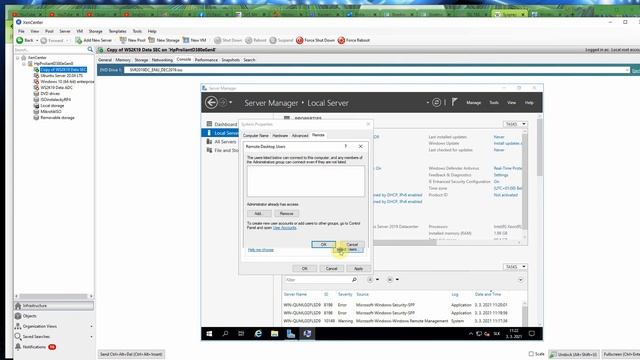The width and height of the screenshot is (640, 360).
Task: Click Server Manager notifications flag
Action: point(454,102)
